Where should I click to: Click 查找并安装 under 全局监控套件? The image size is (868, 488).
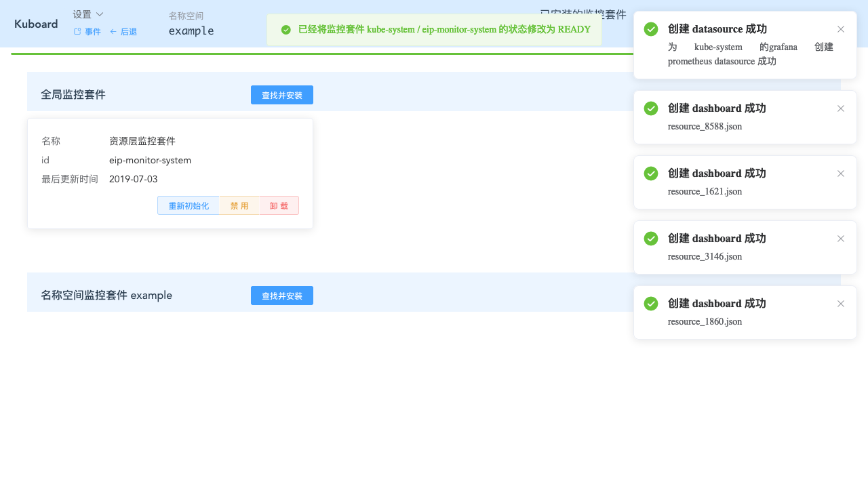[281, 95]
